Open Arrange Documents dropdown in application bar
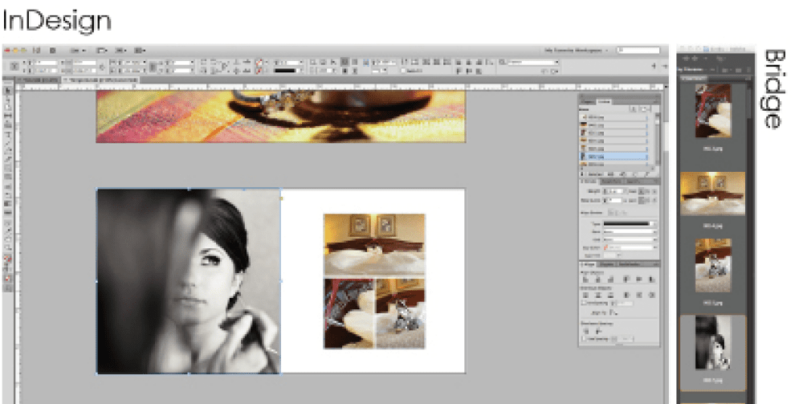Screen dimensions: 803x404 pos(140,50)
